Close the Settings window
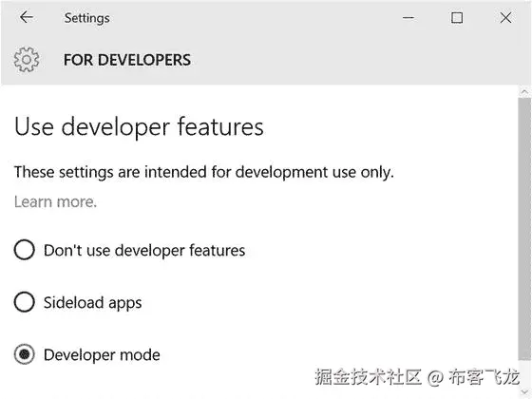The height and width of the screenshot is (399, 532). 505,18
